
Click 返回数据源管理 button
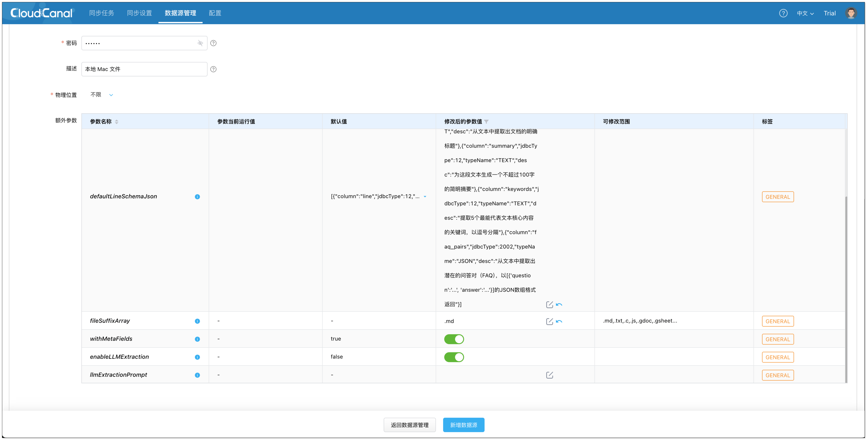409,425
